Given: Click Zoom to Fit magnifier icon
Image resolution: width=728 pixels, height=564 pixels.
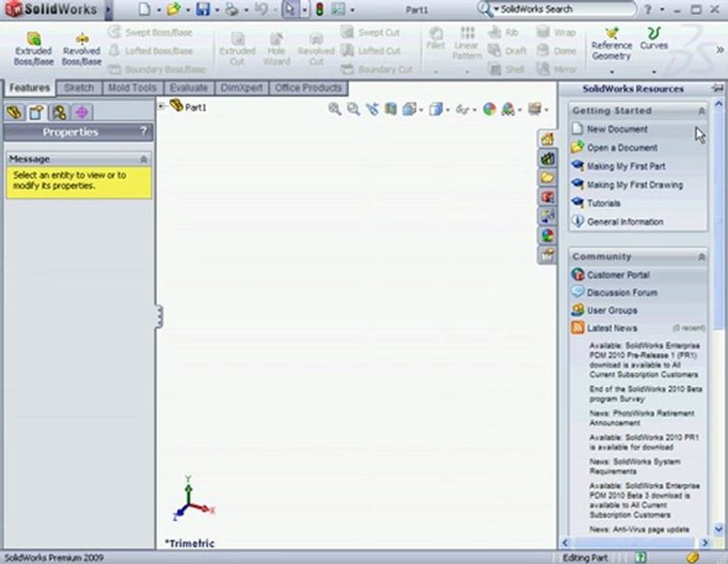Looking at the screenshot, I should tap(334, 109).
